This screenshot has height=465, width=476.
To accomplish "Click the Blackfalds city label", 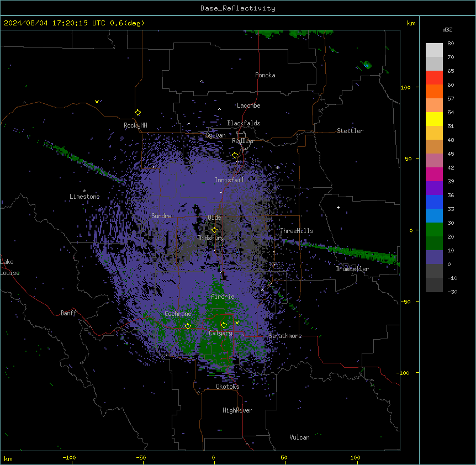I will pyautogui.click(x=244, y=123).
